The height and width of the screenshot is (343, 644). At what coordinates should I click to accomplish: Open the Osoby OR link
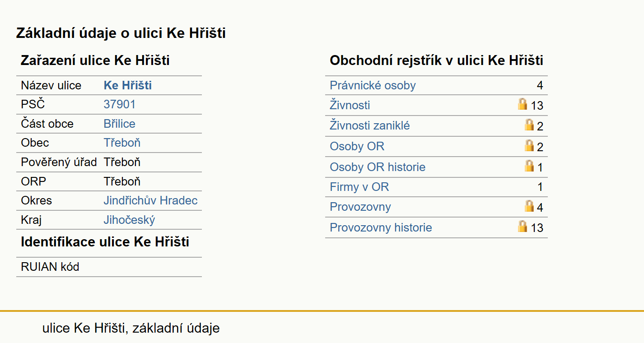(x=357, y=146)
